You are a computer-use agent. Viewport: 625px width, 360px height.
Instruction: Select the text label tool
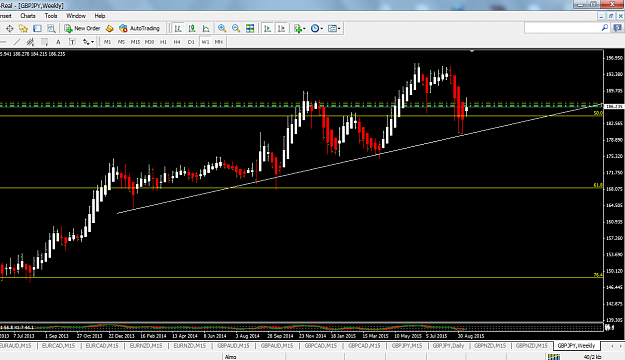click(x=72, y=42)
